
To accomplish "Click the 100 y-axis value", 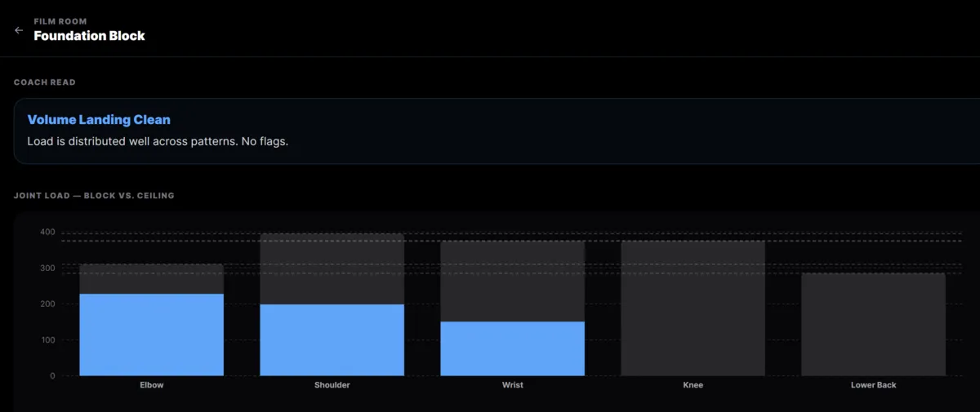I will [47, 340].
